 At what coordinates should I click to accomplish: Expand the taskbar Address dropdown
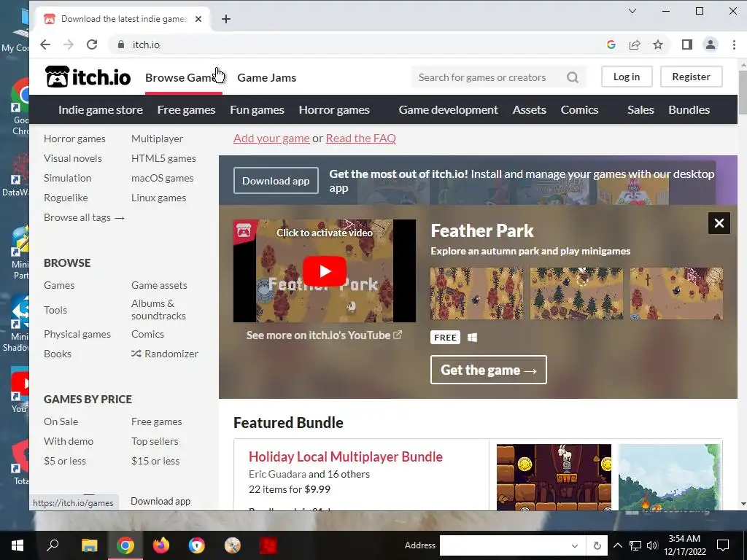[x=575, y=545]
